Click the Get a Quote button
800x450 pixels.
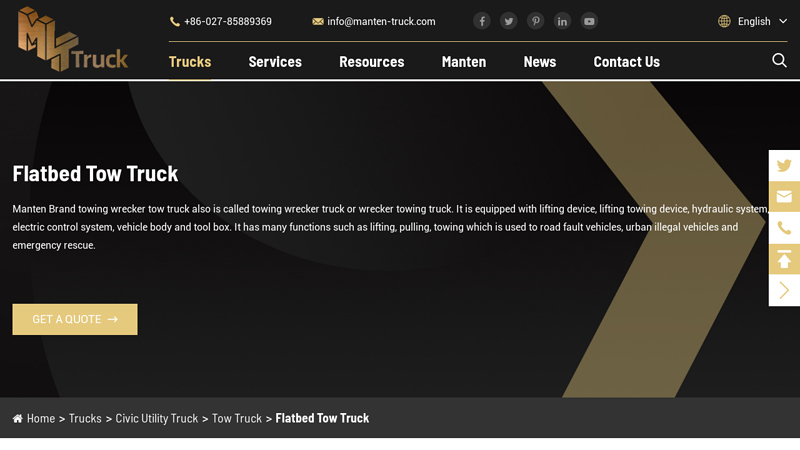(x=75, y=319)
